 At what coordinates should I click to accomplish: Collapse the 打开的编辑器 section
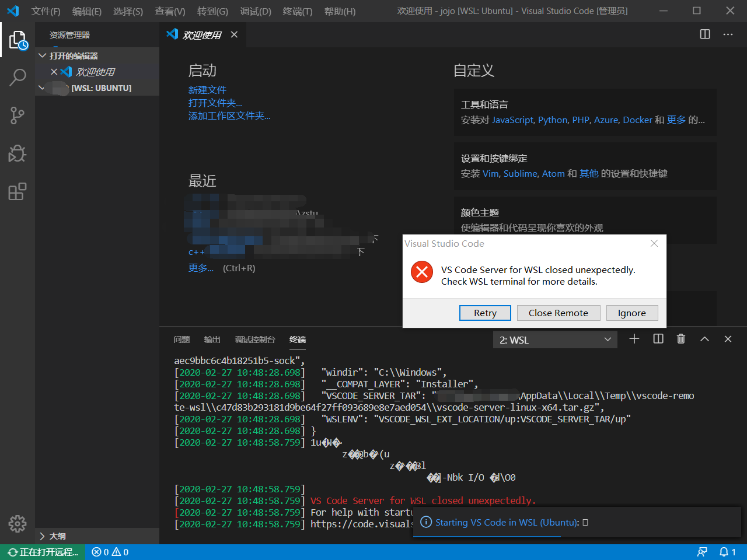pos(97,55)
